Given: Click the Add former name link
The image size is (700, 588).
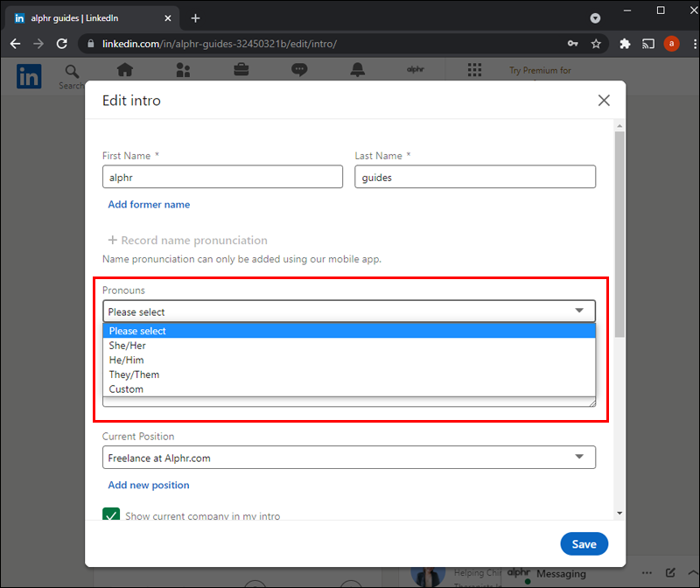Looking at the screenshot, I should pos(149,205).
